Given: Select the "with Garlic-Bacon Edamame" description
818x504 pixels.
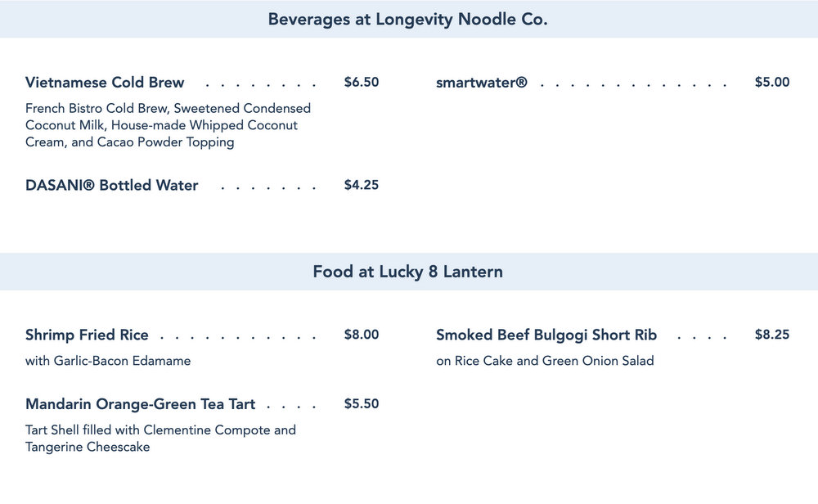Looking at the screenshot, I should 108,361.
